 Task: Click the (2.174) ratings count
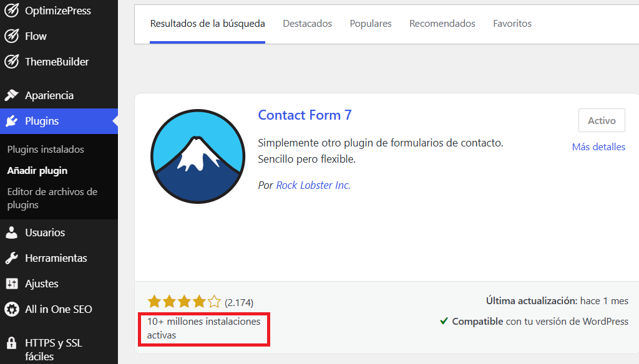click(x=239, y=303)
